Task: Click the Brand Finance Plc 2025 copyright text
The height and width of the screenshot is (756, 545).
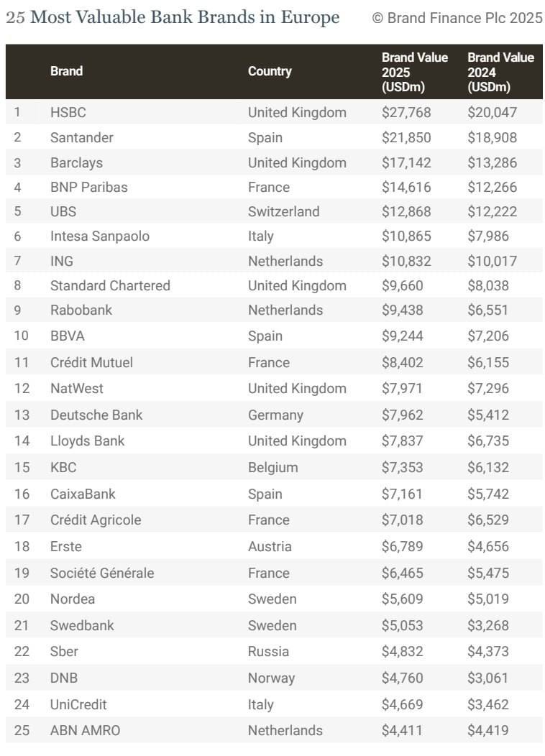Action: tap(457, 18)
